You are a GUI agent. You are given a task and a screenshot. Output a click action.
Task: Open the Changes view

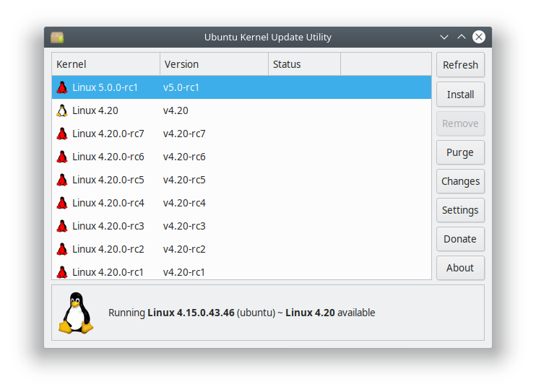[460, 181]
